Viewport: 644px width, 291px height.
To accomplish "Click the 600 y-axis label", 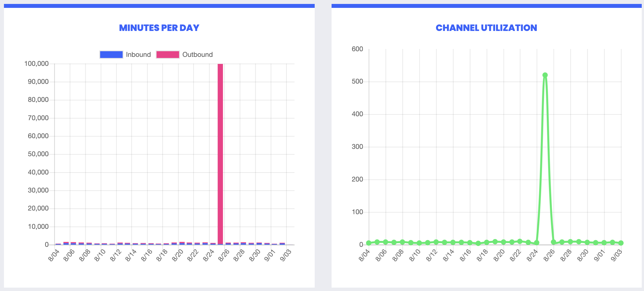I will [x=357, y=49].
